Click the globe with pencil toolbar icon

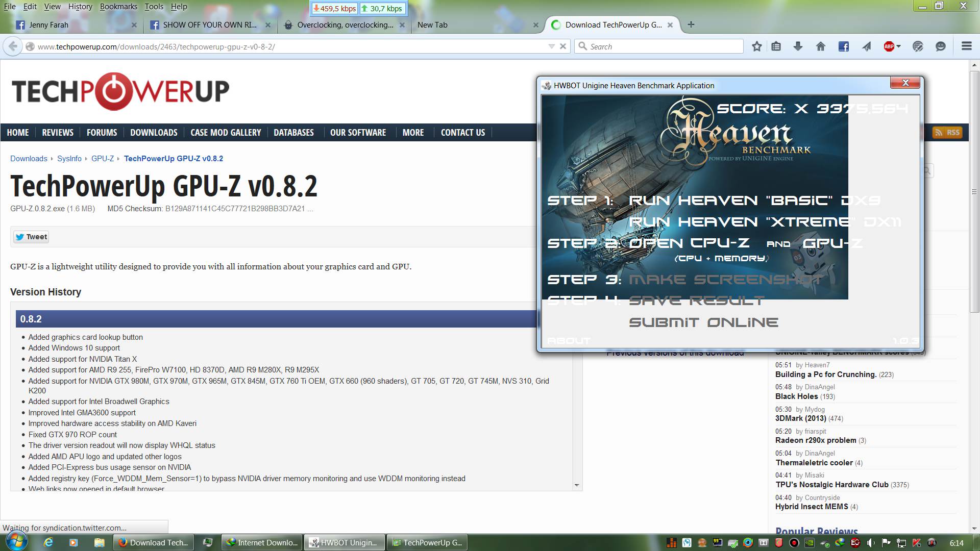pyautogui.click(x=918, y=46)
